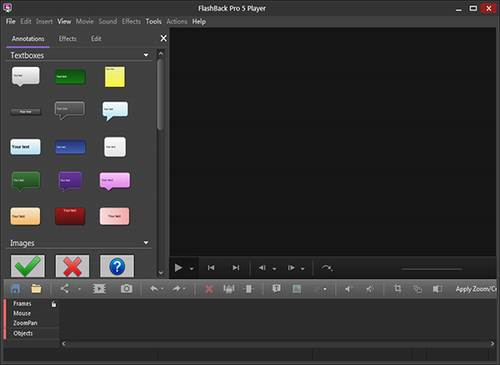Select the yellow sticky note textbox

(x=115, y=77)
